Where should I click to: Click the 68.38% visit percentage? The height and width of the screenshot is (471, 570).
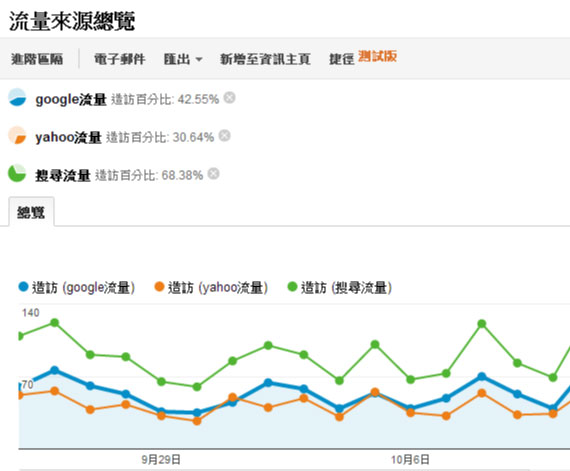(182, 175)
